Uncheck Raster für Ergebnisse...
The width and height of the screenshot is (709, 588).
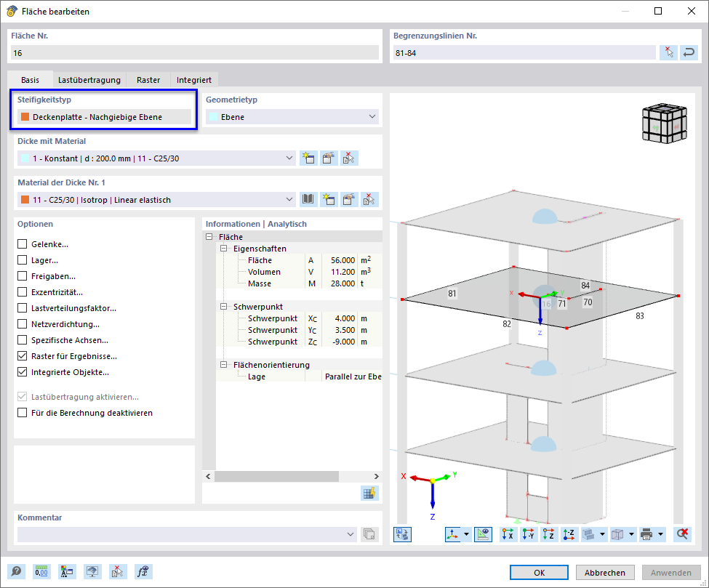(x=22, y=356)
